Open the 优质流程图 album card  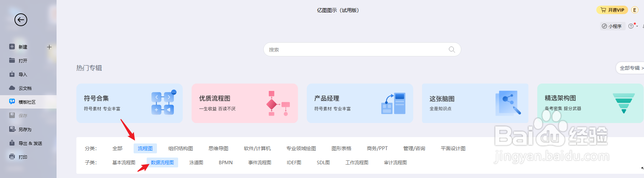245,103
